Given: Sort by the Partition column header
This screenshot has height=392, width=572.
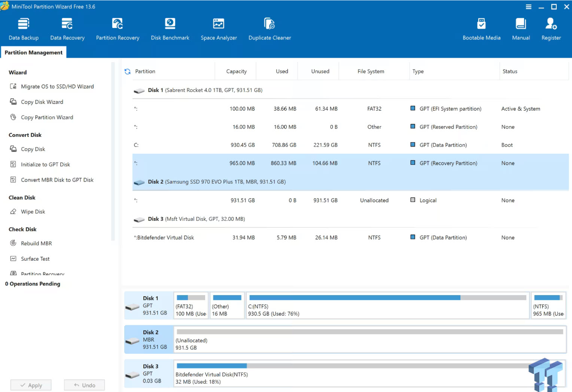Looking at the screenshot, I should coord(145,71).
